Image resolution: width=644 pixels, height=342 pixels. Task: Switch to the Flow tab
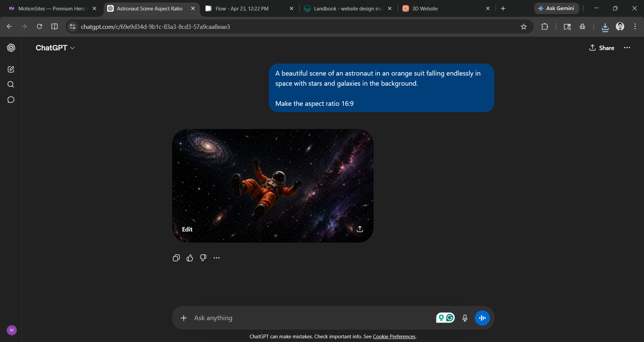(x=242, y=8)
